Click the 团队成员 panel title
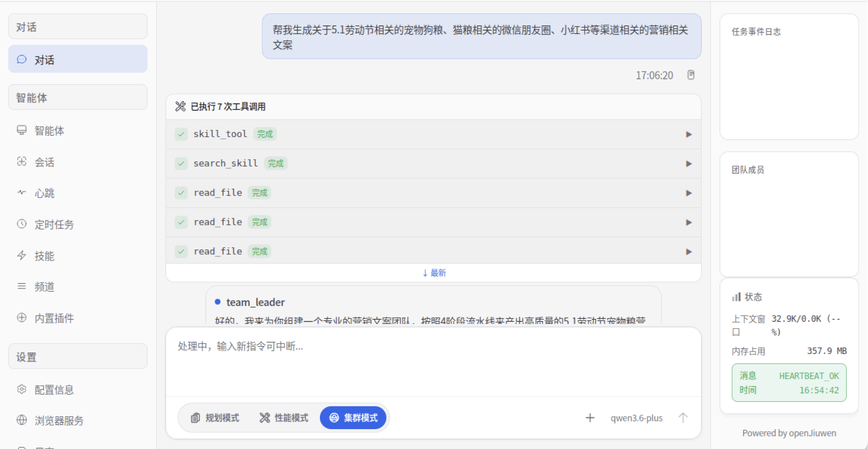The height and width of the screenshot is (449, 868). pos(748,170)
